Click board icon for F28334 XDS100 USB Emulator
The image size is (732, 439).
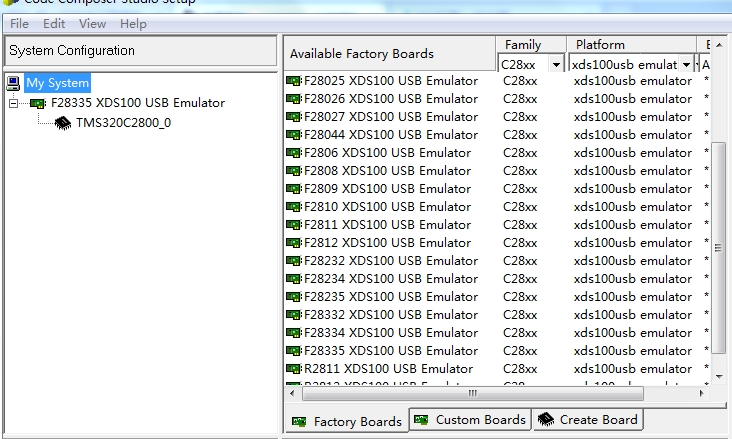[x=294, y=333]
